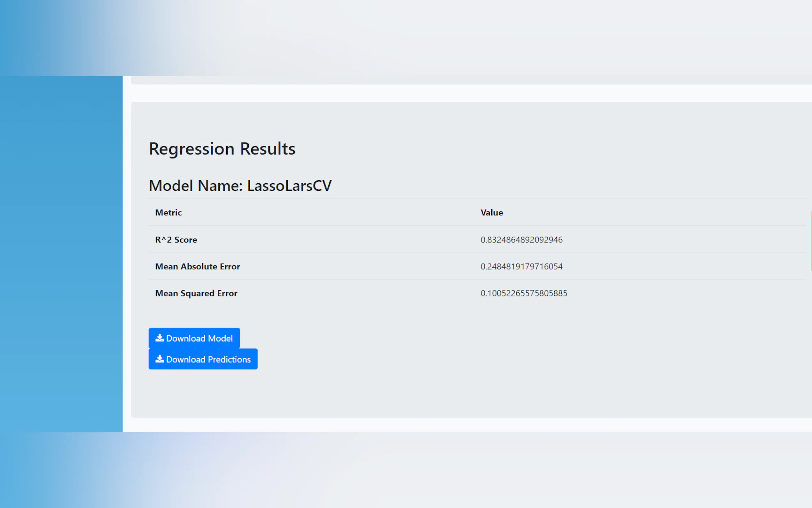Click the Mean Squared Error value 0.10052265575805885
The height and width of the screenshot is (508, 812).
(524, 293)
